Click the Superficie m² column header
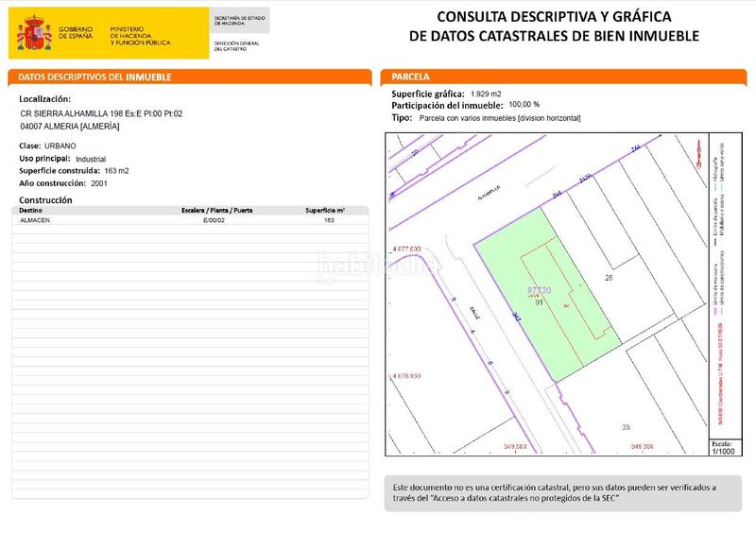 325,210
